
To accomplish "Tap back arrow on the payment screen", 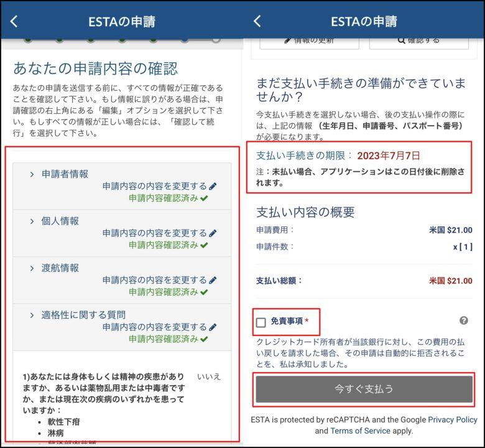I will click(257, 21).
